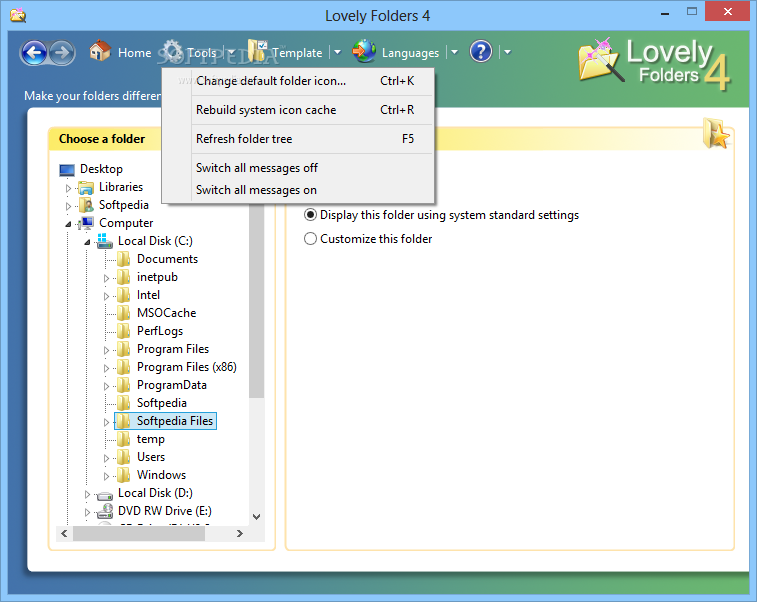Select 'Display this folder using system standard settings'
Image resolution: width=757 pixels, height=602 pixels.
coord(441,215)
